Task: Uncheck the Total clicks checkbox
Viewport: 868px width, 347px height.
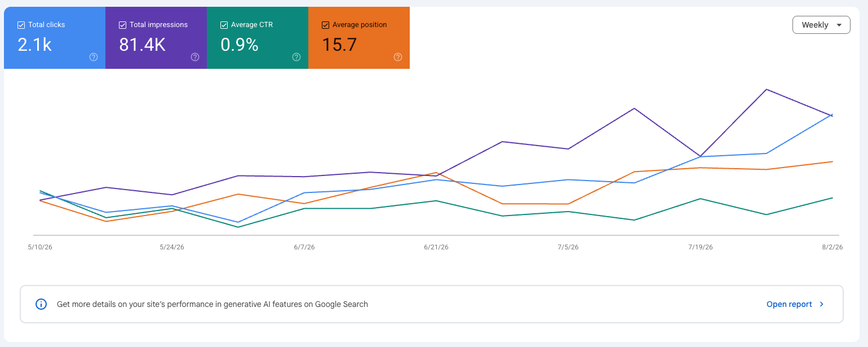Action: 21,25
